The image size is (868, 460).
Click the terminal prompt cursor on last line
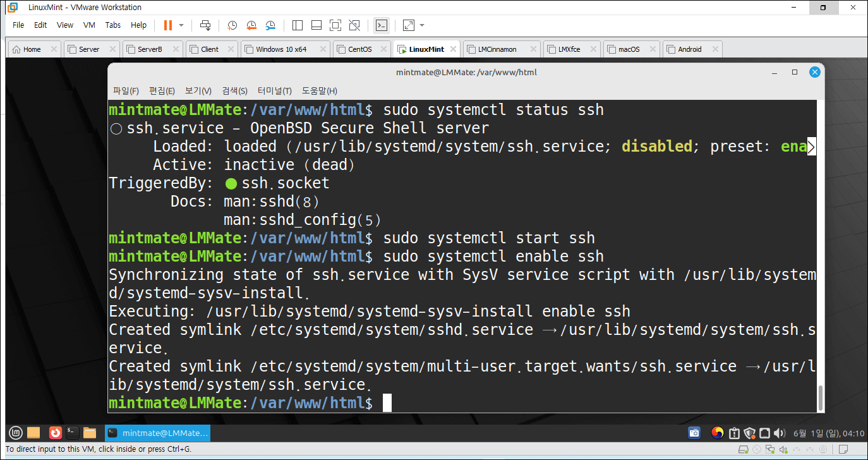click(x=387, y=402)
